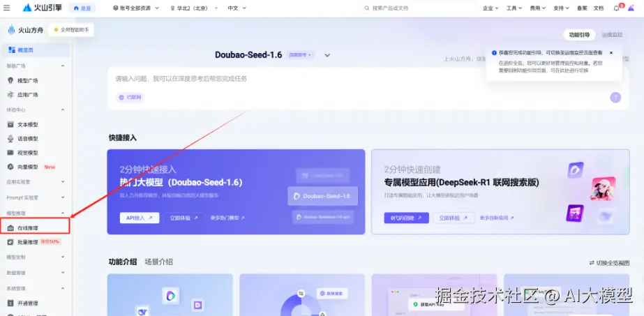Expand the 数据管理 sidebar section

coord(63,273)
